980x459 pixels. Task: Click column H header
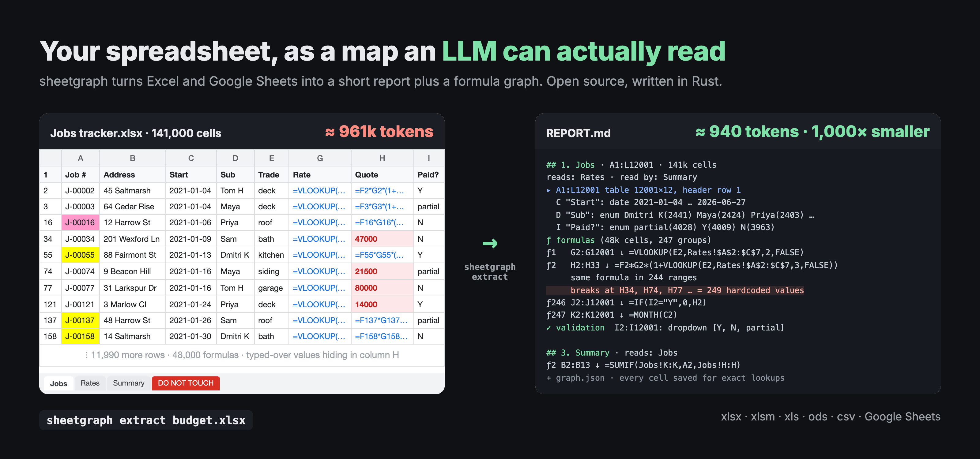coord(382,158)
